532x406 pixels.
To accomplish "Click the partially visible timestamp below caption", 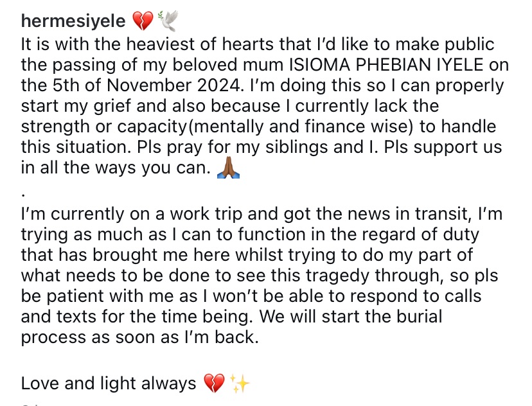I will [x=30, y=404].
